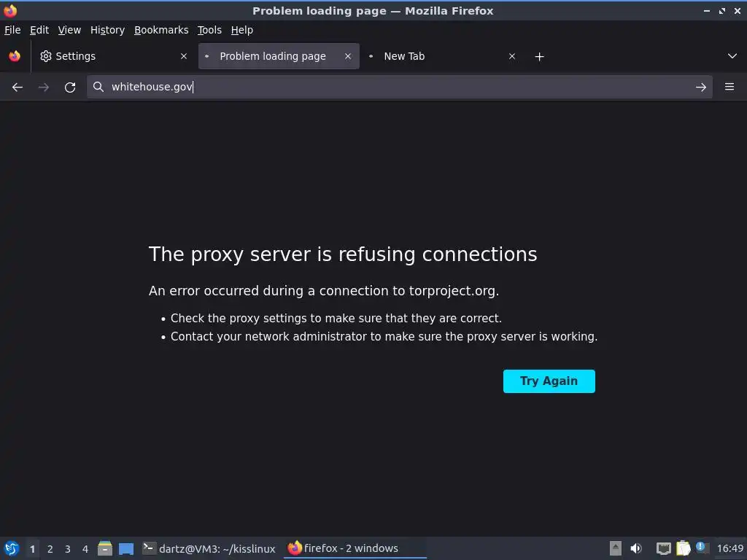Click 'Check the proxy settings' bullet text
Viewport: 747px width, 560px height.
pyautogui.click(x=336, y=319)
